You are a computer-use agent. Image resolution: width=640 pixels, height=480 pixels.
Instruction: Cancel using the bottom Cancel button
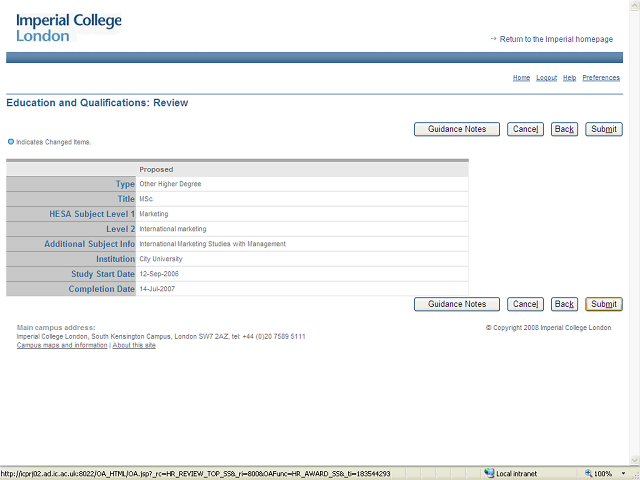(x=525, y=304)
